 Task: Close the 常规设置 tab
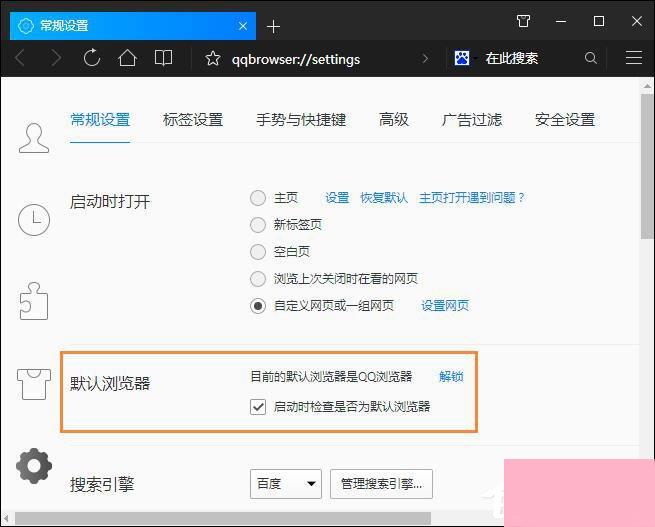[243, 26]
